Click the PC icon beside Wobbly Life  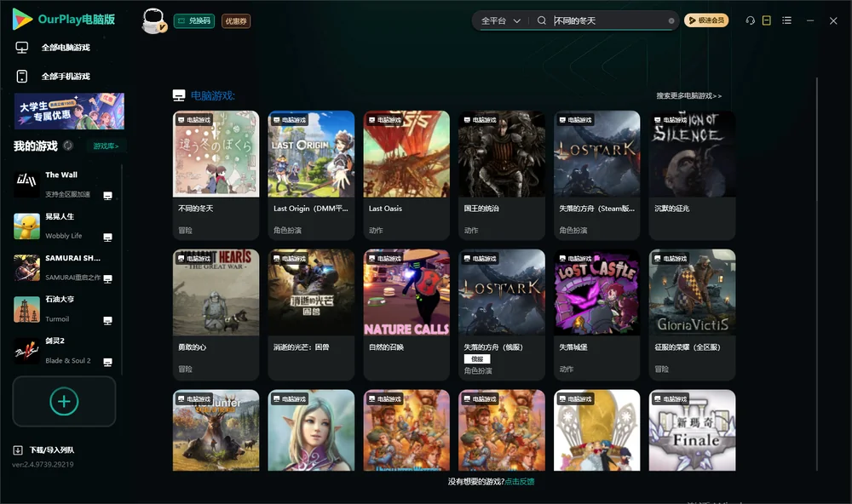pyautogui.click(x=107, y=238)
